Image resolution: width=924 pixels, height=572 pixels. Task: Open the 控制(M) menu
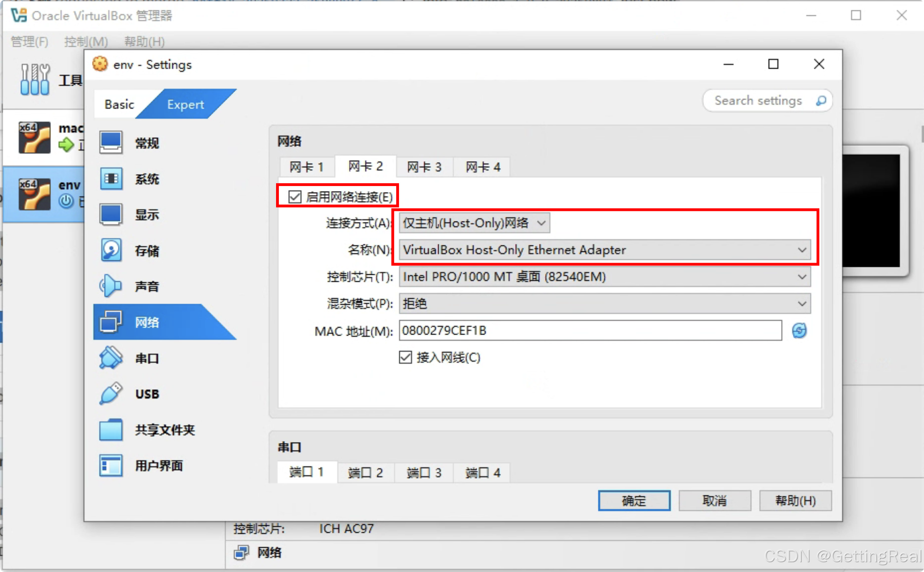86,42
